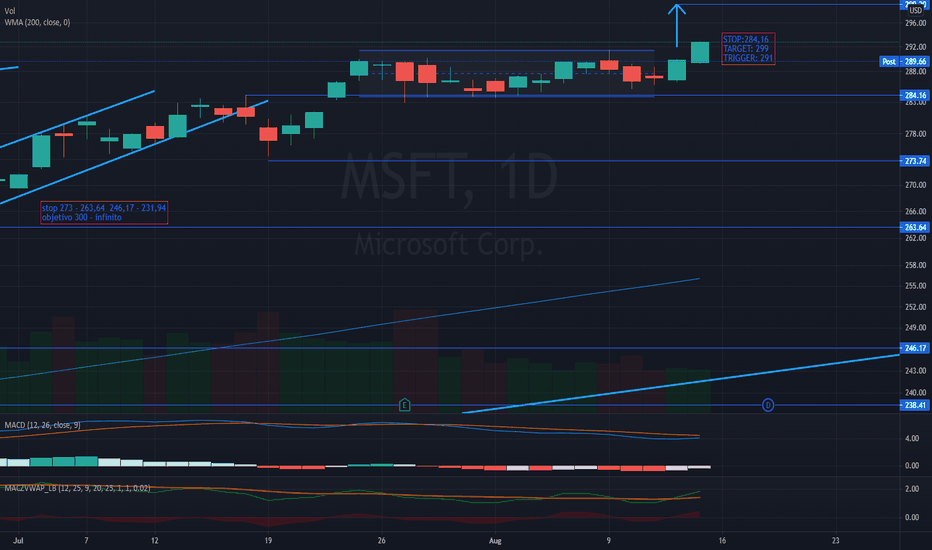Open the USD currency selector on the price axis

[x=916, y=10]
